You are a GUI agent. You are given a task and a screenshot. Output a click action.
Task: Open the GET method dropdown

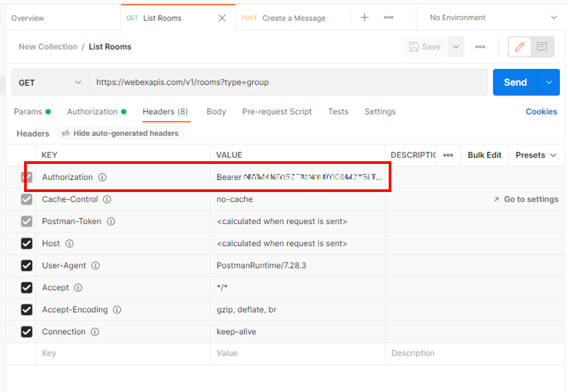coord(49,82)
